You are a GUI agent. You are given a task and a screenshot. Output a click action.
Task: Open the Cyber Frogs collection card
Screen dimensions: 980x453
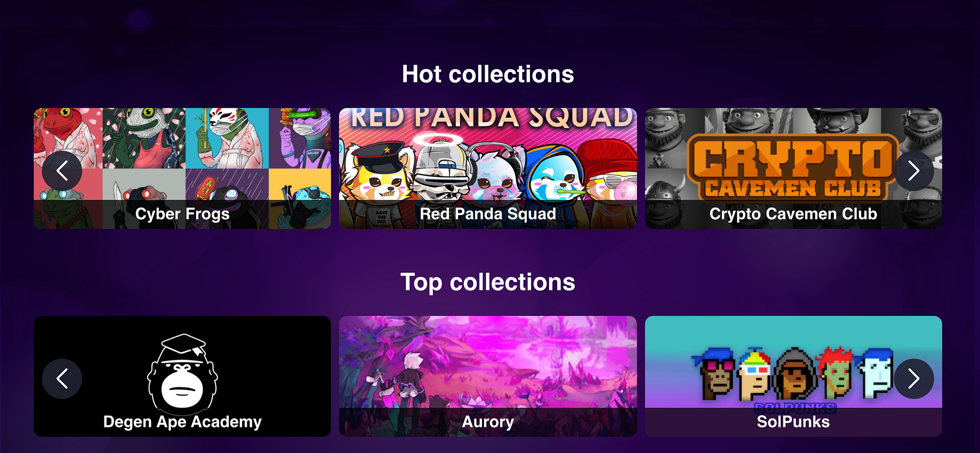click(x=182, y=169)
